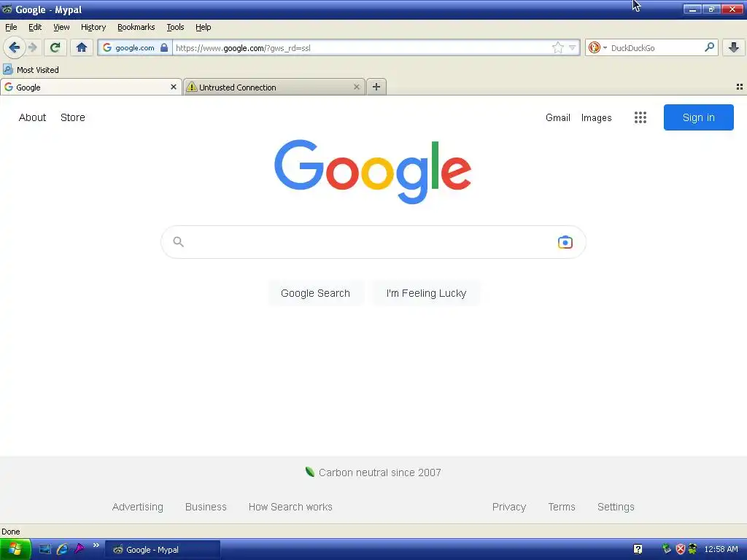747x560 pixels.
Task: Open the Business footer link
Action: click(206, 507)
